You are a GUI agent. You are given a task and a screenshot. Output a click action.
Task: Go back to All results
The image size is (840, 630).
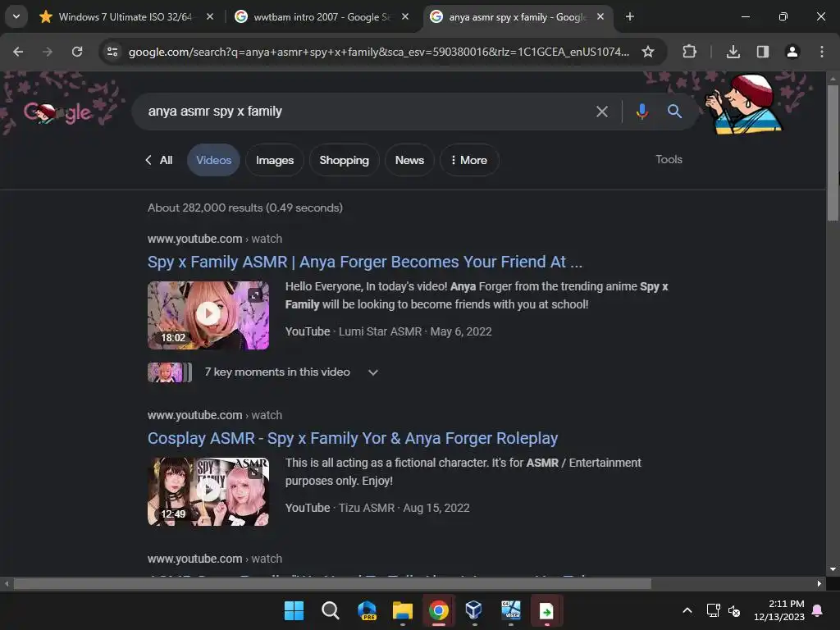[158, 160]
